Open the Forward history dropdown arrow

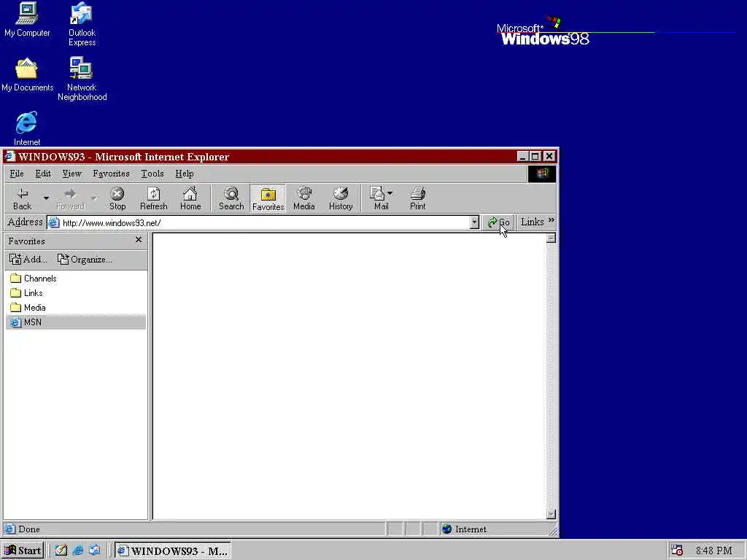(94, 198)
